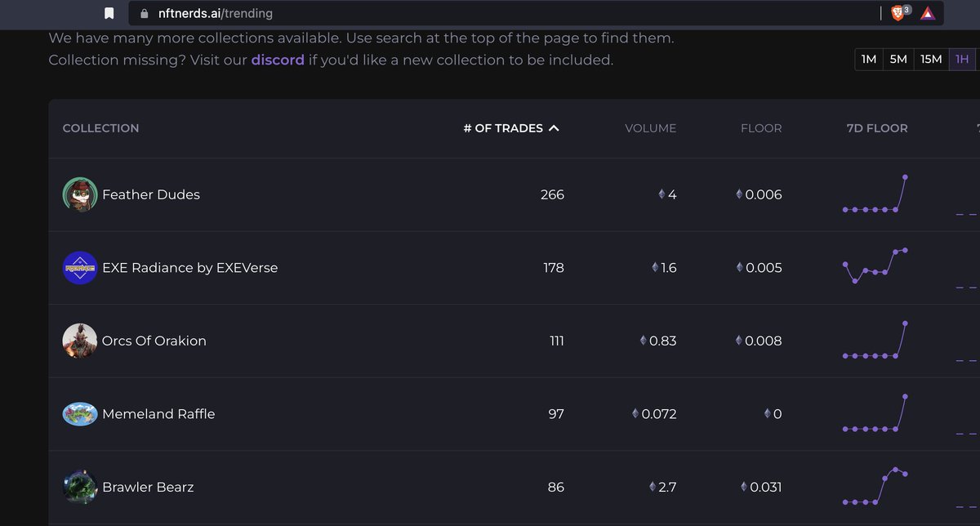This screenshot has height=526, width=980.
Task: Click Brawler Bearz 7D floor sparkline
Action: click(875, 486)
